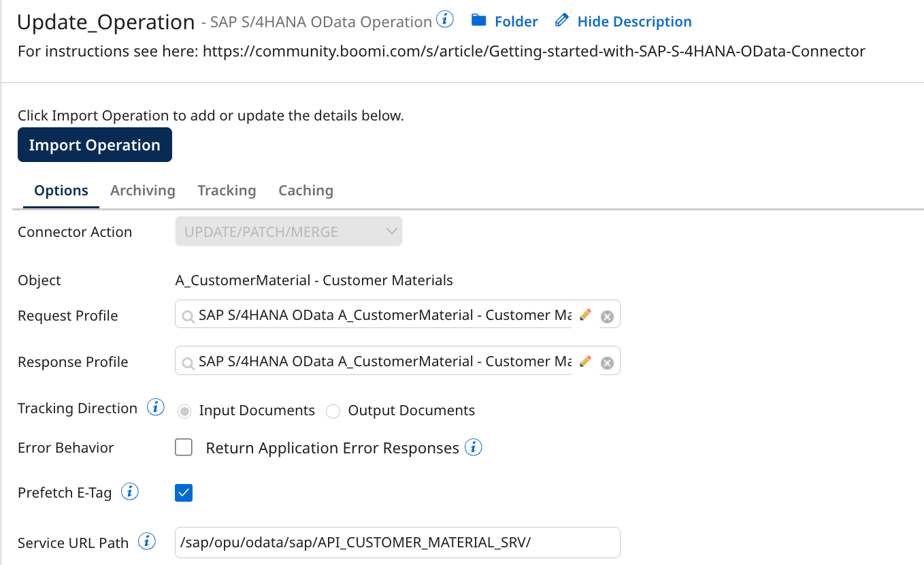The image size is (924, 565).
Task: Click the Import Operation button
Action: pyautogui.click(x=95, y=144)
